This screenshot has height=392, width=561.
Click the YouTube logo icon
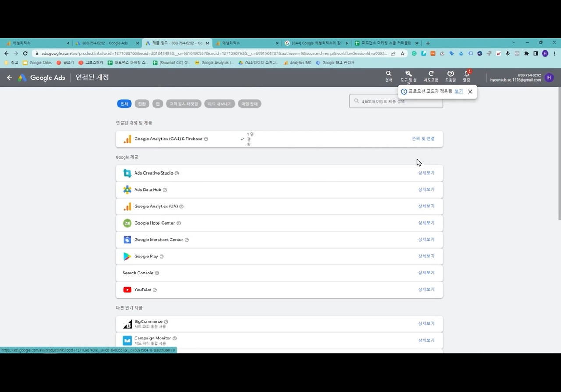[127, 290]
